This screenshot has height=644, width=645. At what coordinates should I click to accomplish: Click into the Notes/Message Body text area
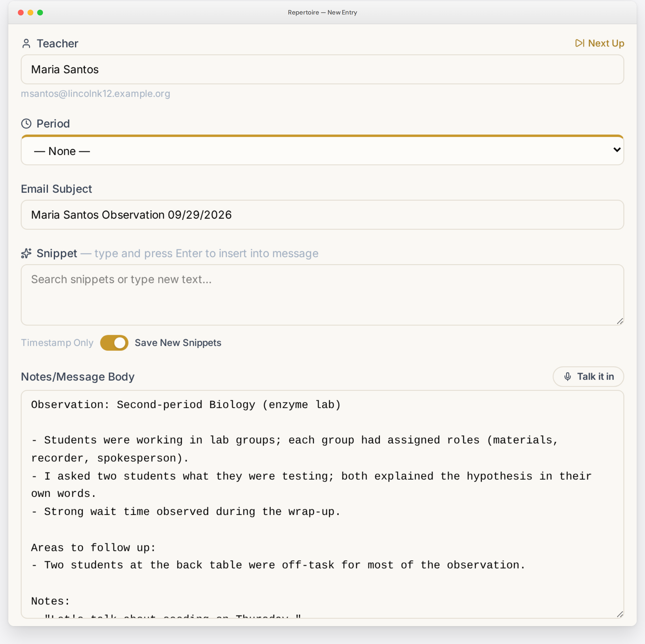[322, 504]
